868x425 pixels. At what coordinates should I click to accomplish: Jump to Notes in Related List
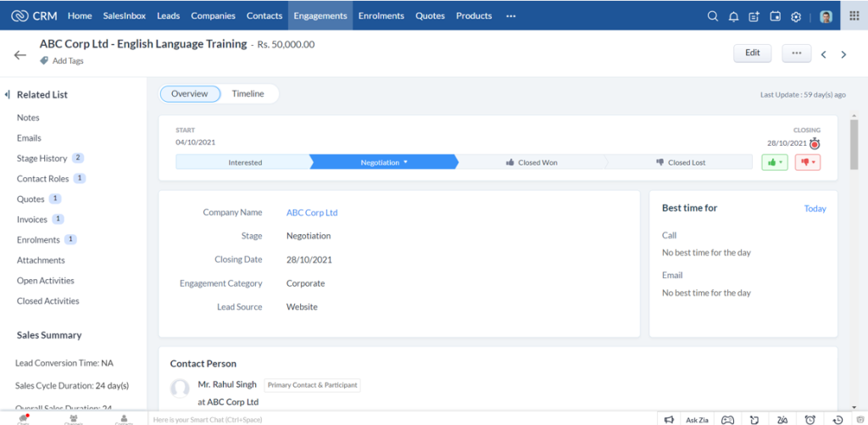click(28, 118)
